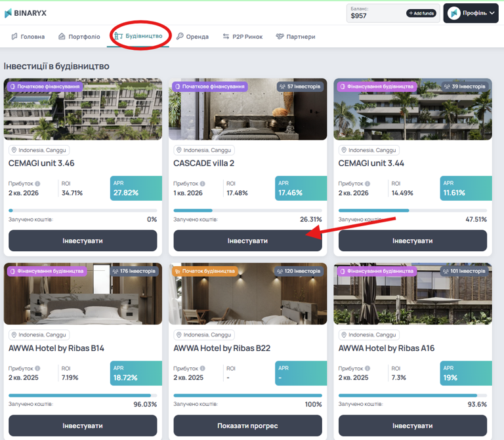Click the funding progress bar on CEMAGI unit 3.44
The image size is (504, 440).
coord(412,210)
